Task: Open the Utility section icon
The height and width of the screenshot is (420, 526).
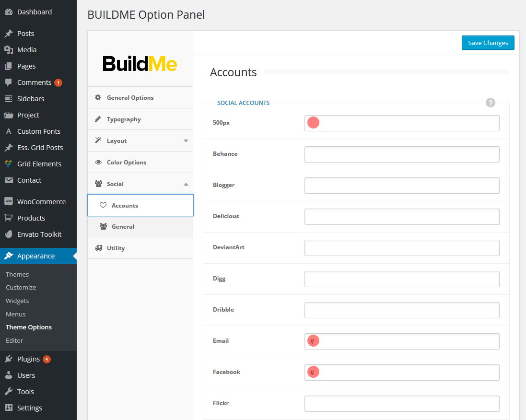Action: [x=99, y=248]
